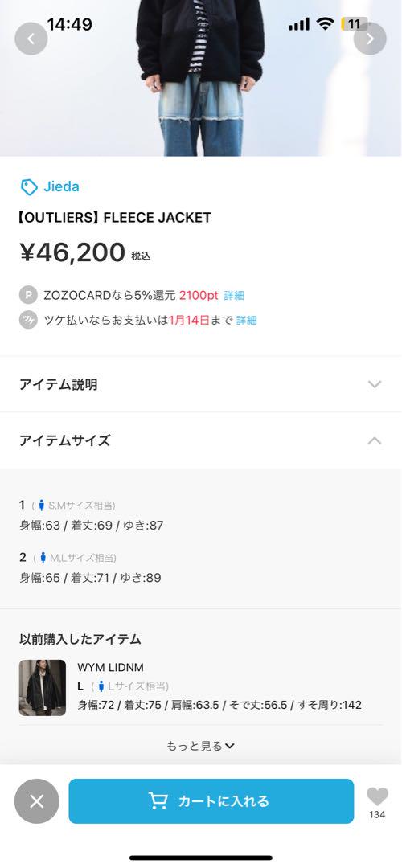The height and width of the screenshot is (868, 402).
Task: Tap the Jieda brand tag icon
Action: point(29,187)
